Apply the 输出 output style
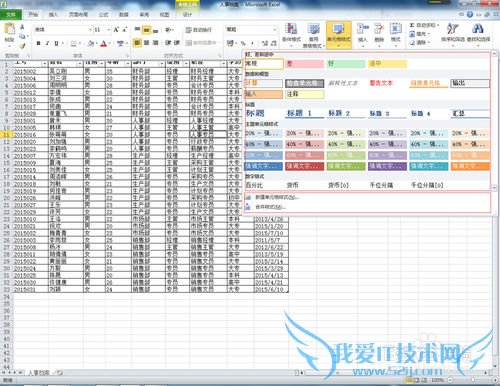Screen dimensions: 500x386 coord(470,83)
